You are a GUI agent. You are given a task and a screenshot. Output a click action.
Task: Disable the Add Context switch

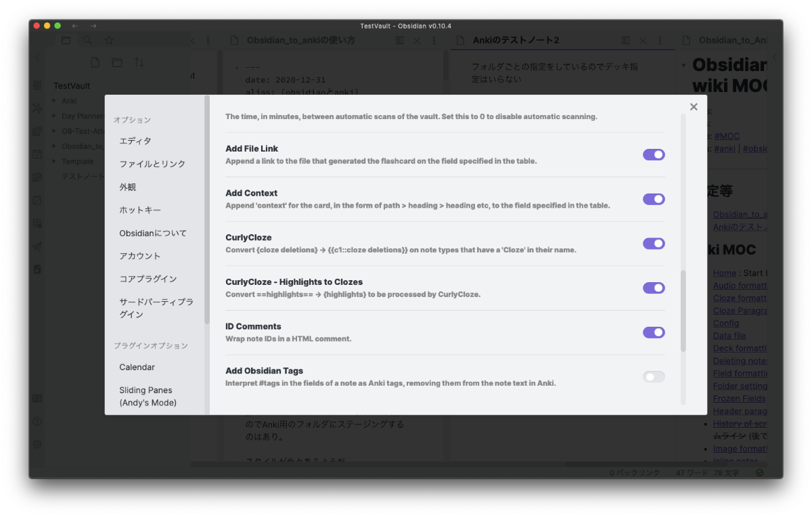[654, 199]
